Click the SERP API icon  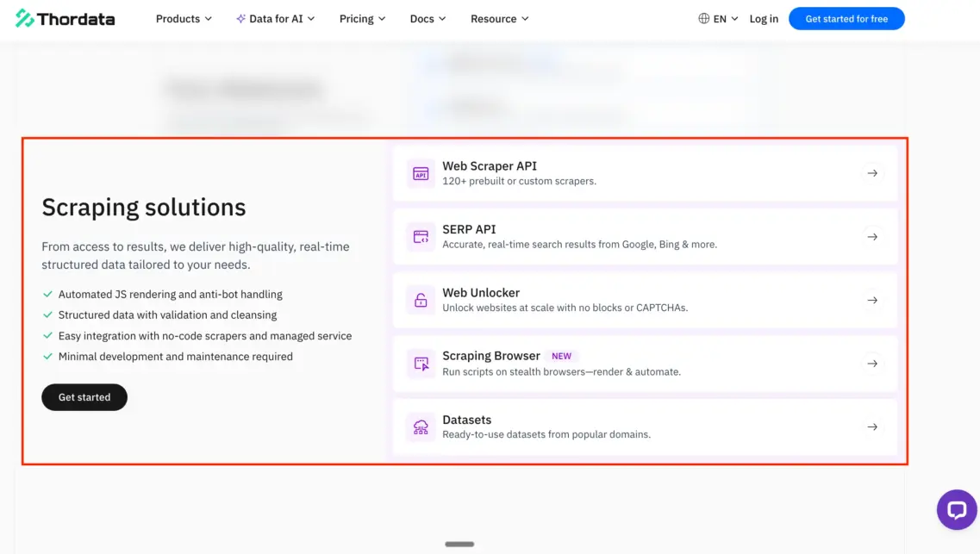coord(421,237)
